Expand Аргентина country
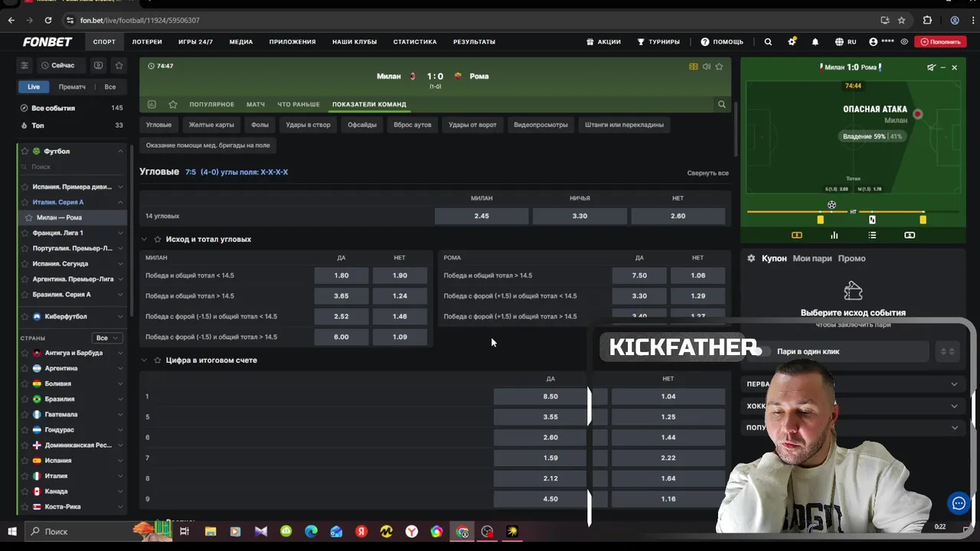 coord(120,368)
